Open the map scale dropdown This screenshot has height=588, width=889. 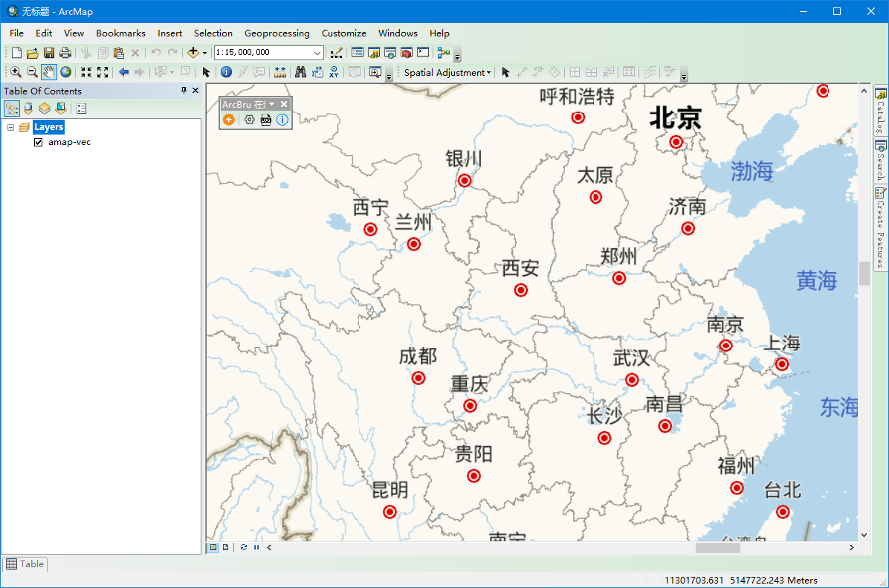317,53
